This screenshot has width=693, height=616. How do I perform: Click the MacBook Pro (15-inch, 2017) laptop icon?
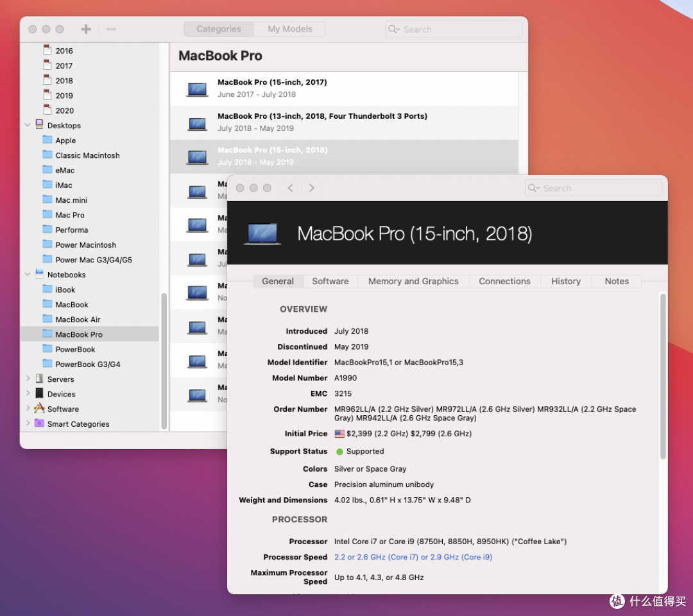(x=196, y=89)
